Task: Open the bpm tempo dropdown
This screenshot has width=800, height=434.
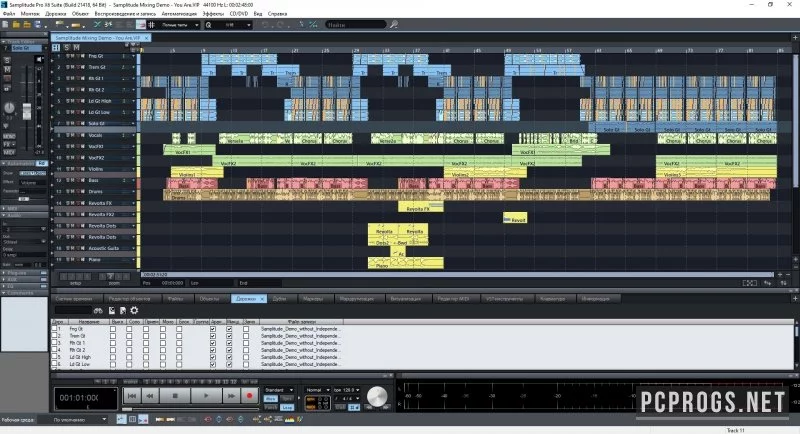Action: [x=347, y=390]
